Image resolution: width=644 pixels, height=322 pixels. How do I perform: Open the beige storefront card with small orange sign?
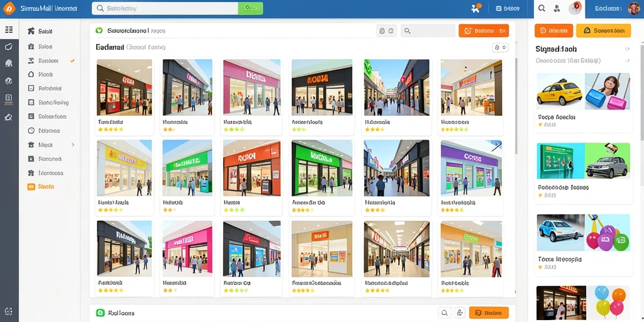pyautogui.click(x=321, y=257)
